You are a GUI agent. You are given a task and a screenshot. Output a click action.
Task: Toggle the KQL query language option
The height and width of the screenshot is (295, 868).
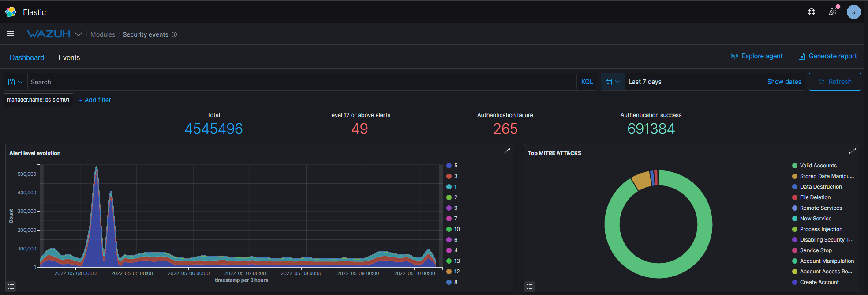point(587,82)
